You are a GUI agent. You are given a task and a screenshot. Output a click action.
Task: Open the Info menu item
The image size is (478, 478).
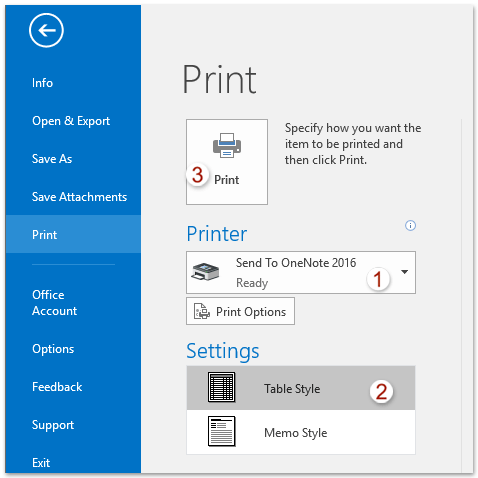click(42, 83)
